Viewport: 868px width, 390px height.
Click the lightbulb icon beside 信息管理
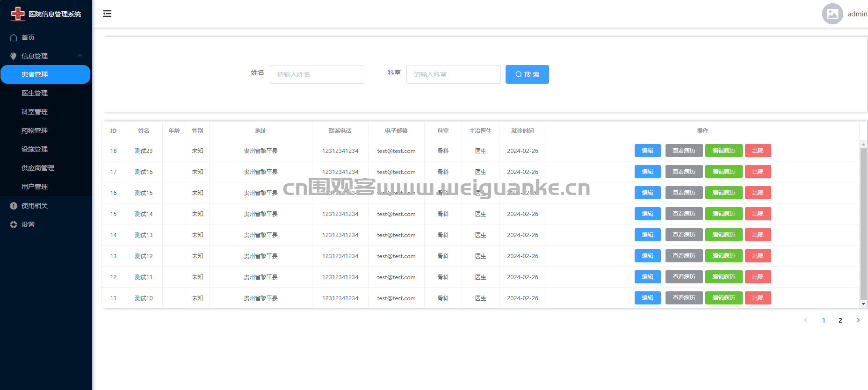coord(14,56)
